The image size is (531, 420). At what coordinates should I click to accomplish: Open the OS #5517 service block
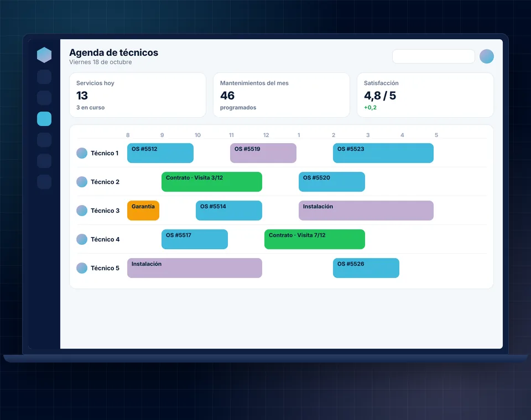(195, 239)
